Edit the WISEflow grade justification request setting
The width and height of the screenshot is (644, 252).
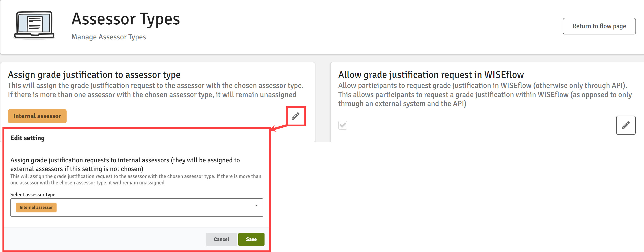point(625,125)
